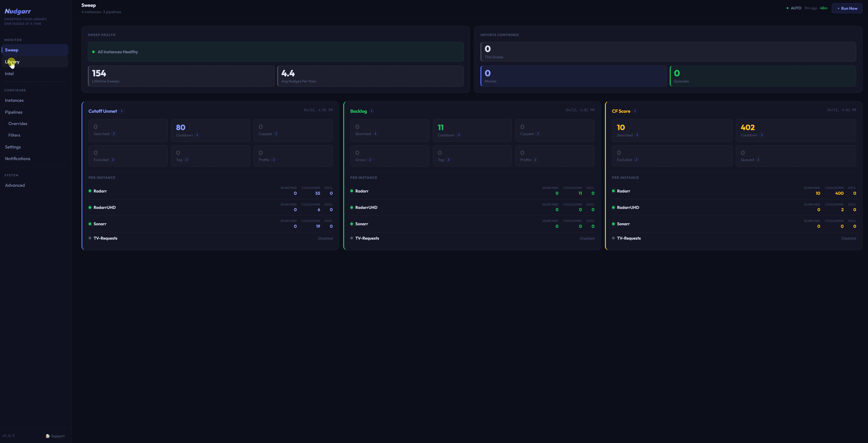Click the 10 Searched card in CF Score
This screenshot has width=868, height=443.
pyautogui.click(x=672, y=131)
